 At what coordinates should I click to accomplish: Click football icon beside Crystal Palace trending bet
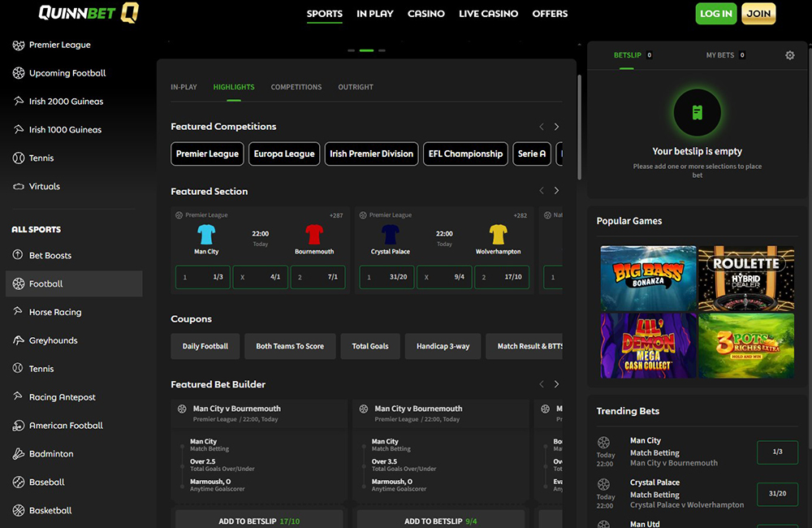604,484
